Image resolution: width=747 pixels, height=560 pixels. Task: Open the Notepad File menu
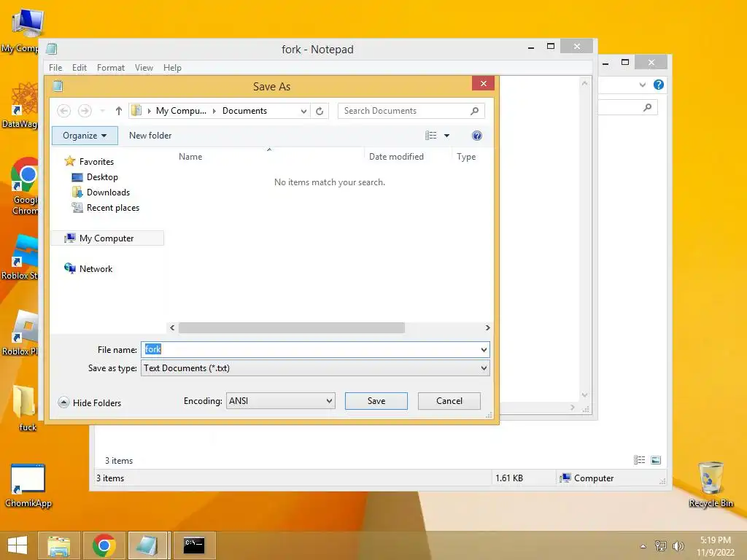click(55, 68)
